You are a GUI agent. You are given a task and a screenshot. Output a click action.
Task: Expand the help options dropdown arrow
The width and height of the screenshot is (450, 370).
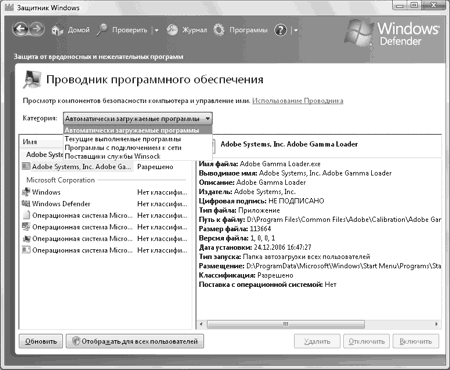(295, 30)
